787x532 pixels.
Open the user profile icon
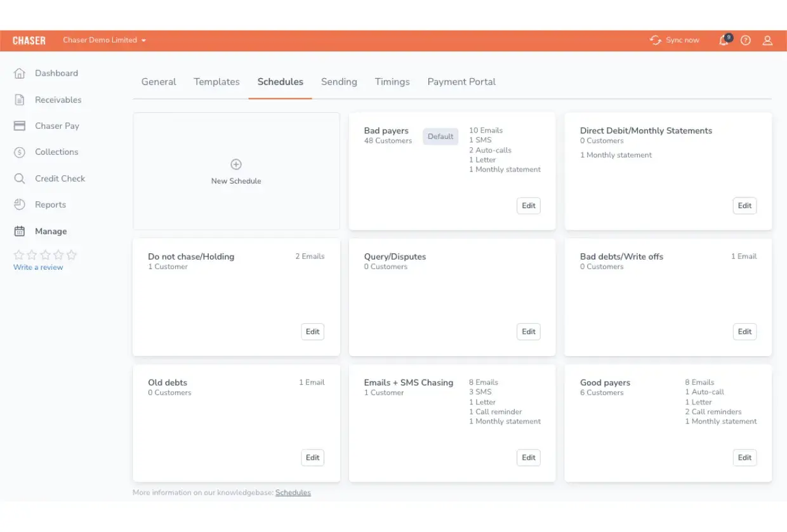point(767,40)
